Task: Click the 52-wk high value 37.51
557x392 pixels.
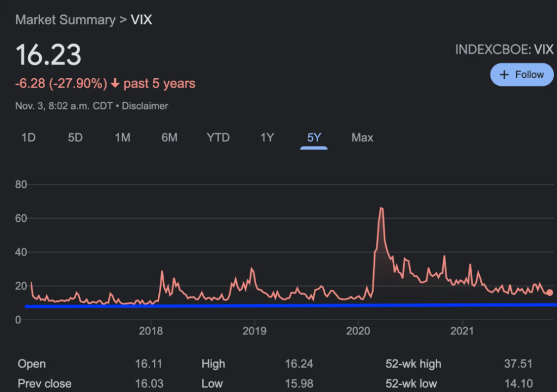Action: tap(518, 364)
